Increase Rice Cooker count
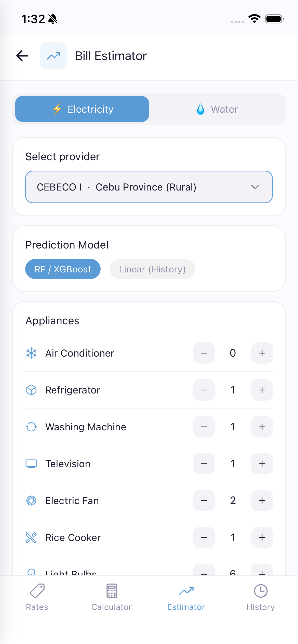The image size is (298, 644). point(262,537)
